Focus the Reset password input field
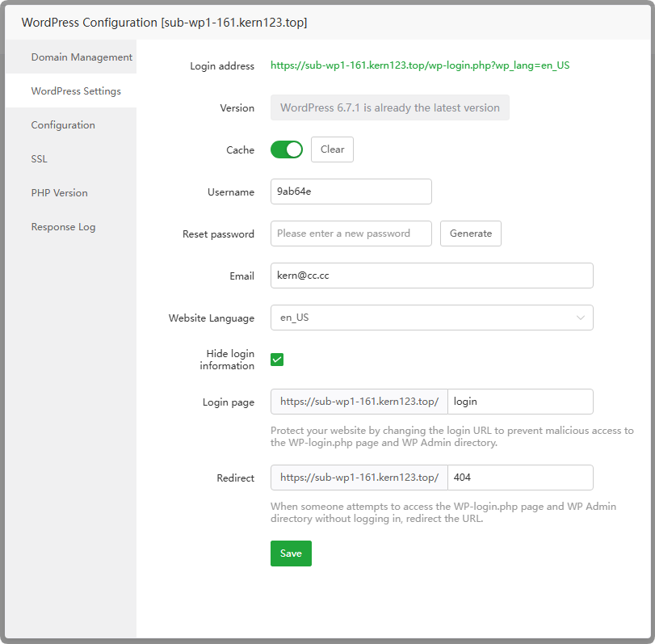The image size is (655, 644). coord(351,234)
